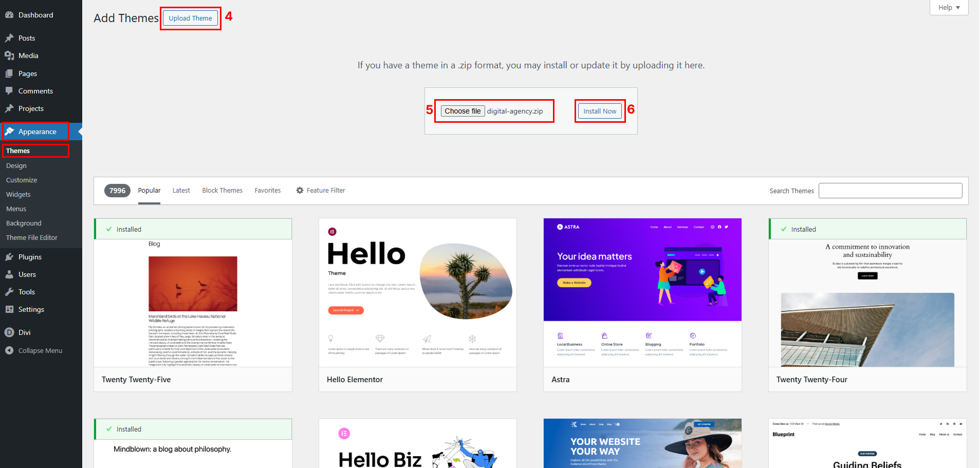Select the Plugins plug icon
980x468 pixels.
point(9,257)
